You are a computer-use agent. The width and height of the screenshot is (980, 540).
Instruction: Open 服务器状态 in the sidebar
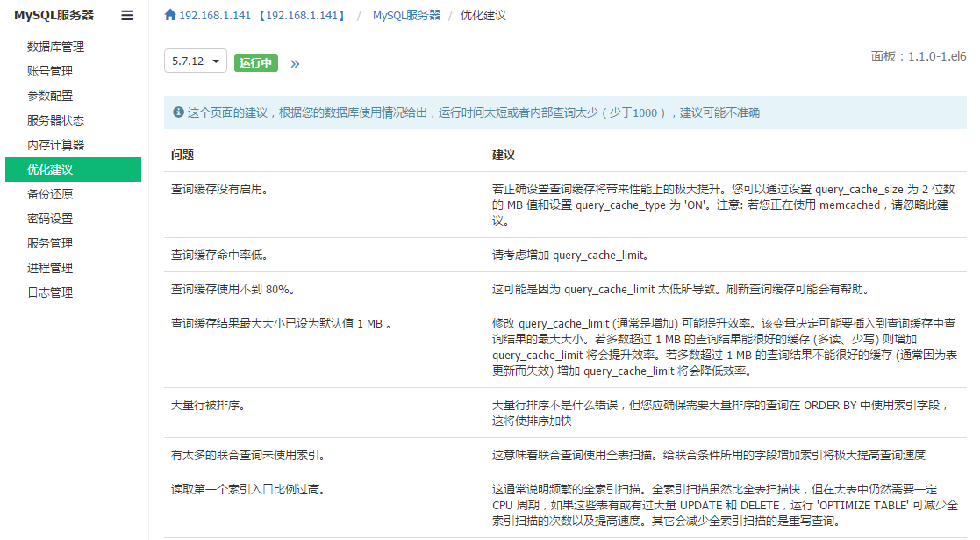[55, 120]
